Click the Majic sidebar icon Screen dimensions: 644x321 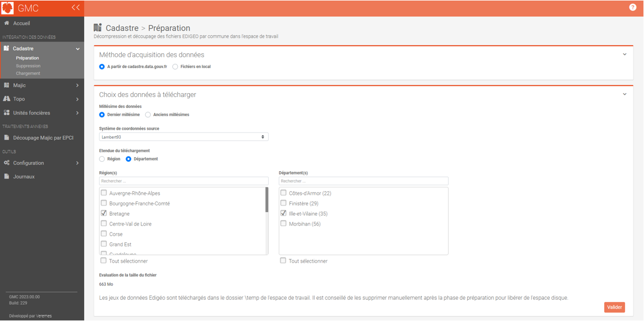pos(7,85)
